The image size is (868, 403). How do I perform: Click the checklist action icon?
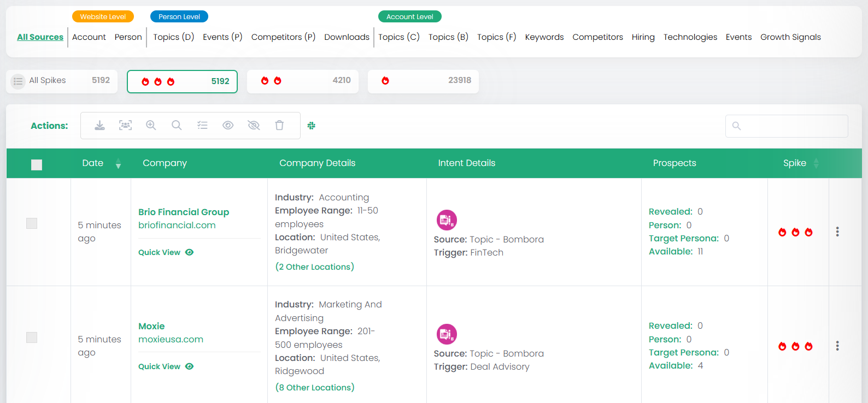coord(202,126)
